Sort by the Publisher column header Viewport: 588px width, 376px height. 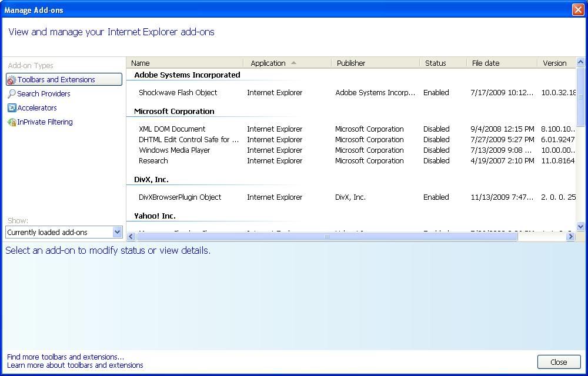[375, 63]
